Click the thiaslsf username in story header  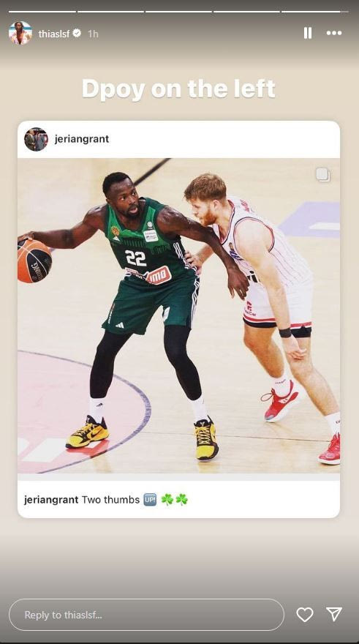click(54, 34)
